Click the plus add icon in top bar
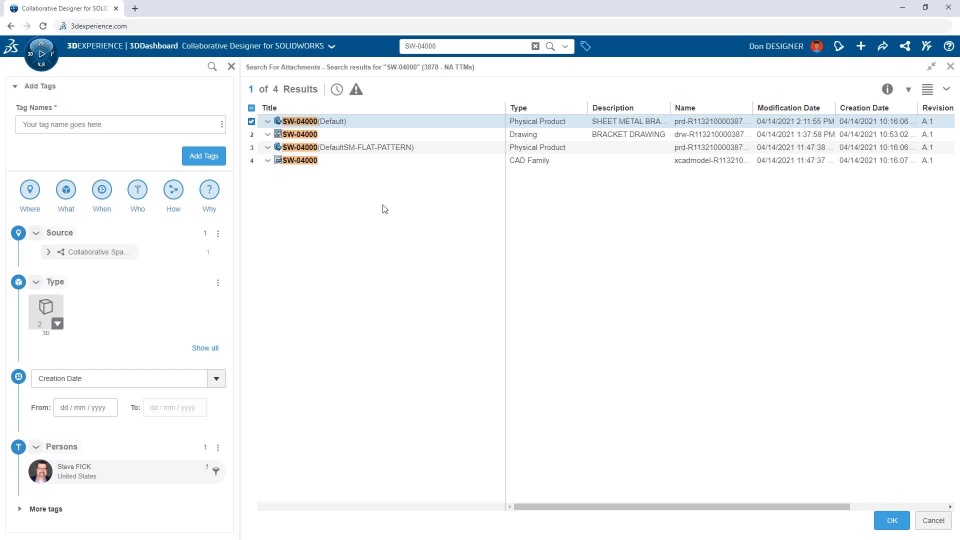Viewport: 960px width, 540px height. (x=861, y=46)
